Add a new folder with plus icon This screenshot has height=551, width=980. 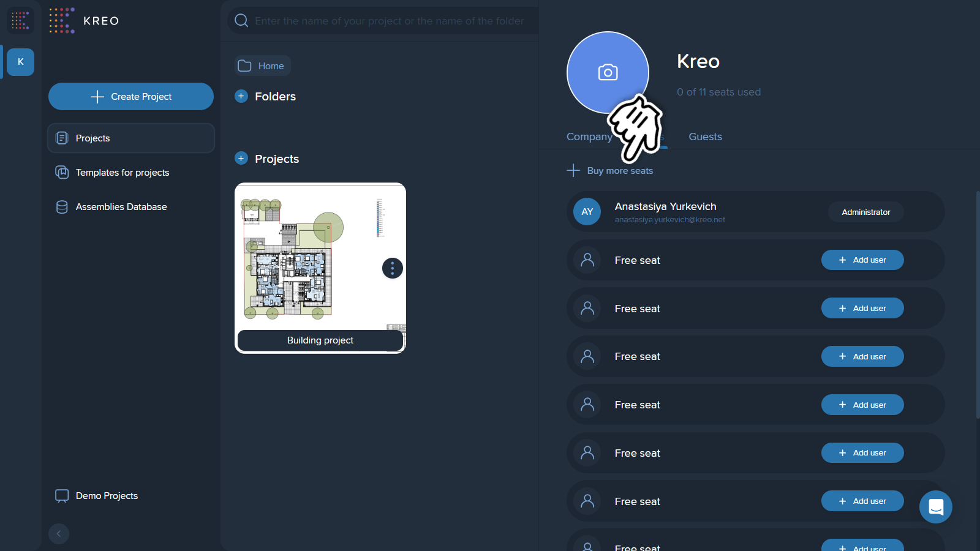241,96
